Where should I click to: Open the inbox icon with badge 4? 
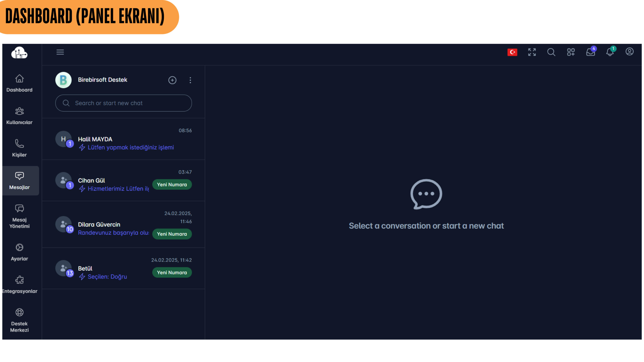pyautogui.click(x=590, y=52)
